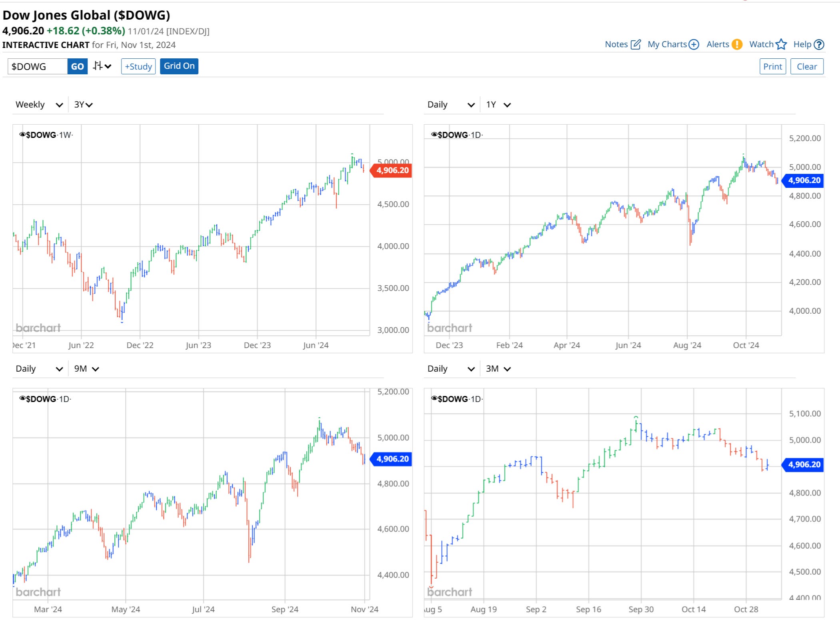Expand the 3M period dropdown
Viewport: 840px width, 639px height.
click(x=498, y=369)
